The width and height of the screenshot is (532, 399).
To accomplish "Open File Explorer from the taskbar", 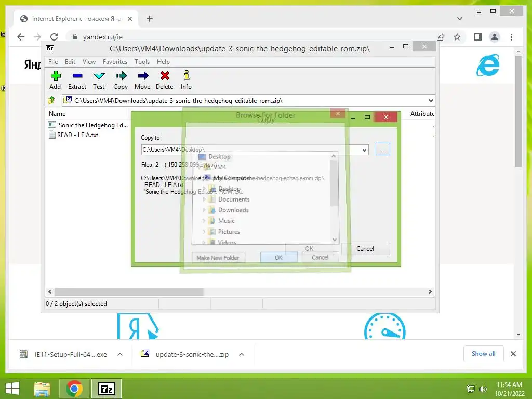I will (x=42, y=389).
